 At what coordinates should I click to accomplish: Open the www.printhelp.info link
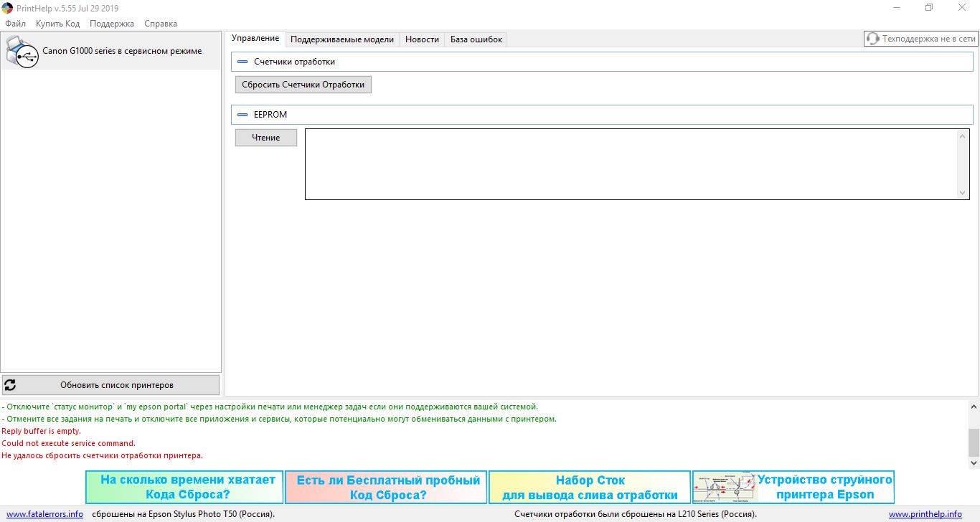[925, 514]
